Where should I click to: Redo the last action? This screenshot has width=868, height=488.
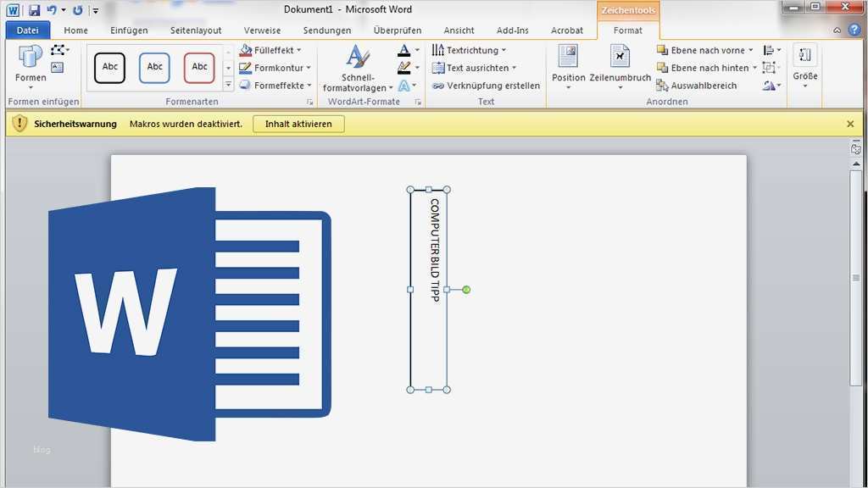click(x=77, y=10)
